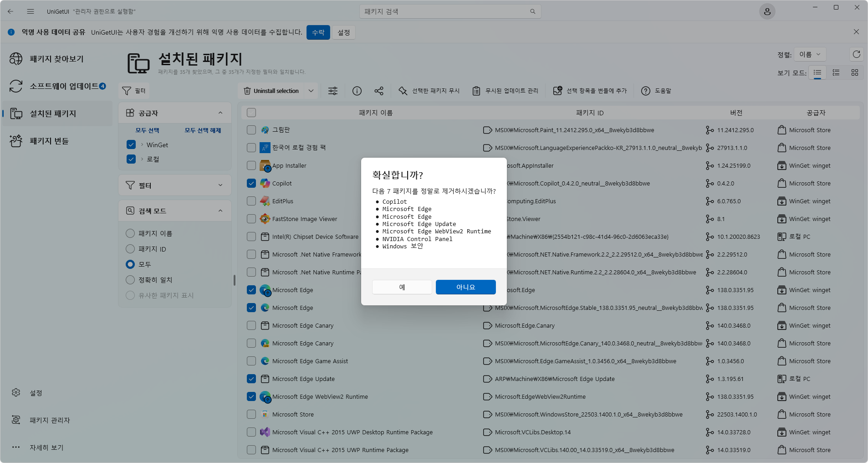Open the hamburger navigation menu

pyautogui.click(x=31, y=11)
